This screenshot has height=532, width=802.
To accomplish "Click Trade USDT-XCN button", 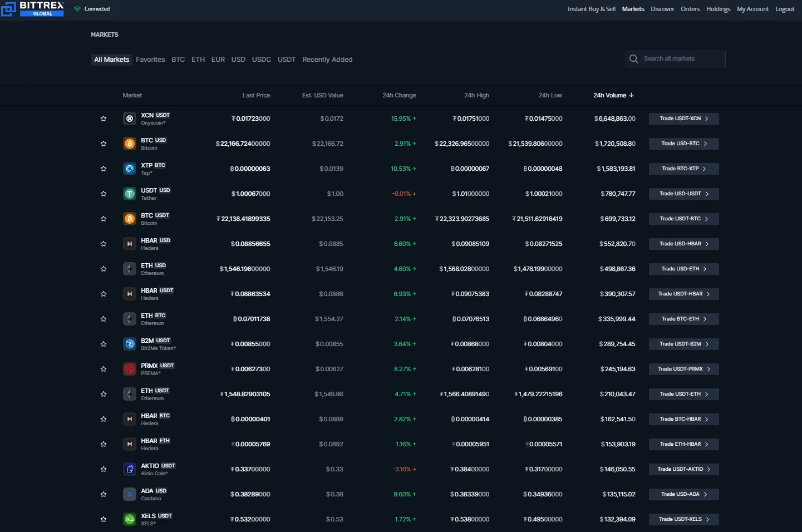I will click(684, 119).
